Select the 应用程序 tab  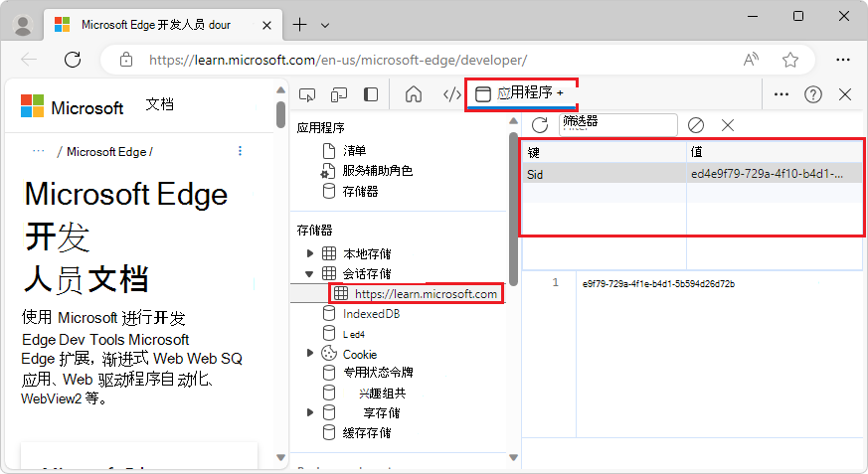pyautogui.click(x=521, y=93)
